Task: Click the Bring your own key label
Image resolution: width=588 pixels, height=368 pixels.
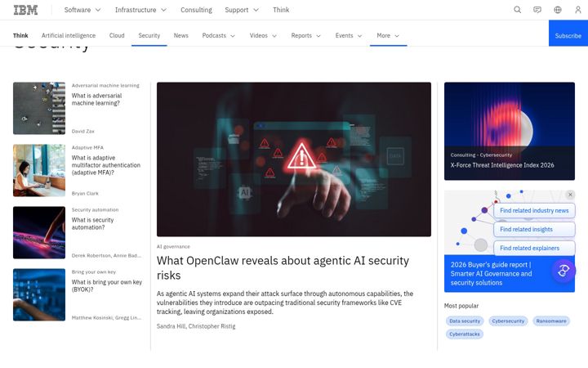Action: (x=94, y=272)
